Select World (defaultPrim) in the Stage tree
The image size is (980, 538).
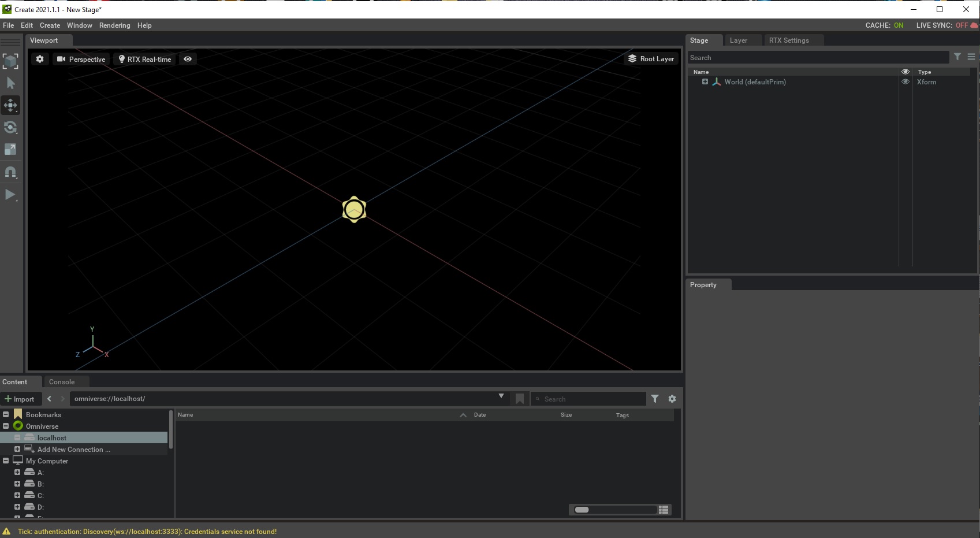(755, 82)
